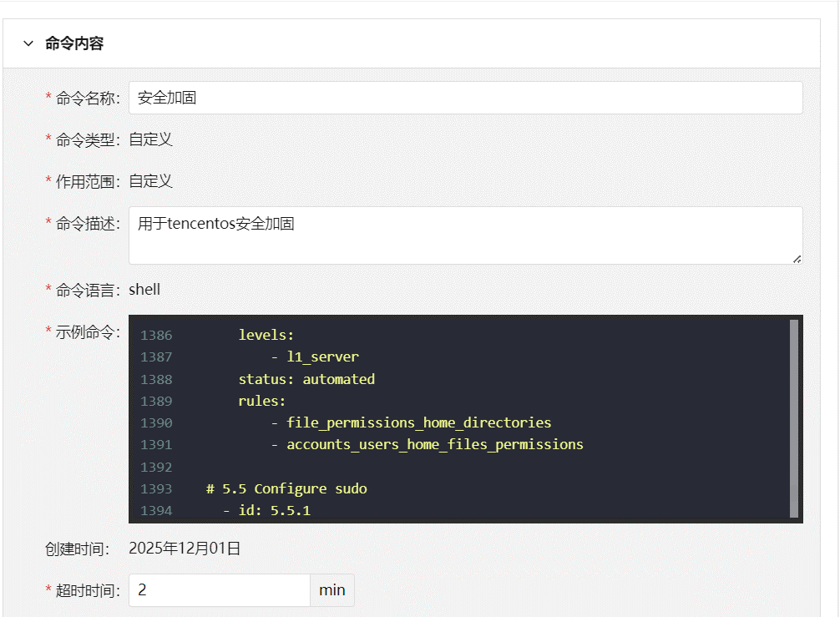Click the 命令语言 value shell

click(x=144, y=290)
